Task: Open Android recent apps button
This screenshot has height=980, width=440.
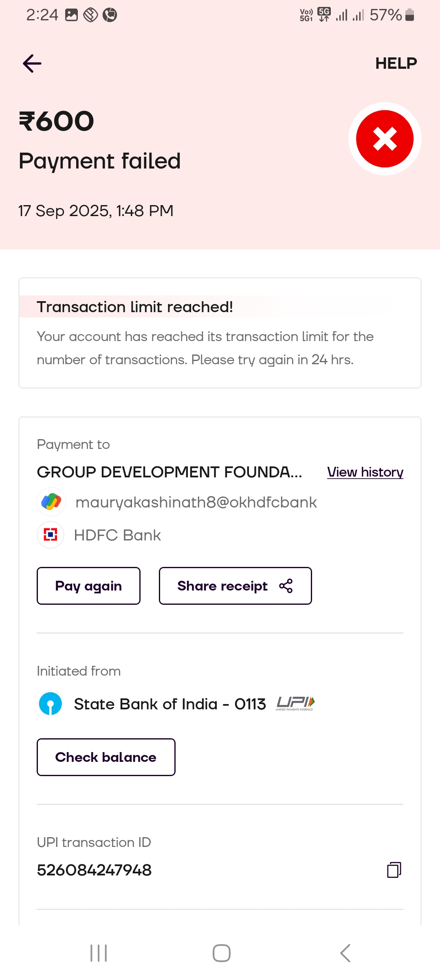Action: coord(99,953)
